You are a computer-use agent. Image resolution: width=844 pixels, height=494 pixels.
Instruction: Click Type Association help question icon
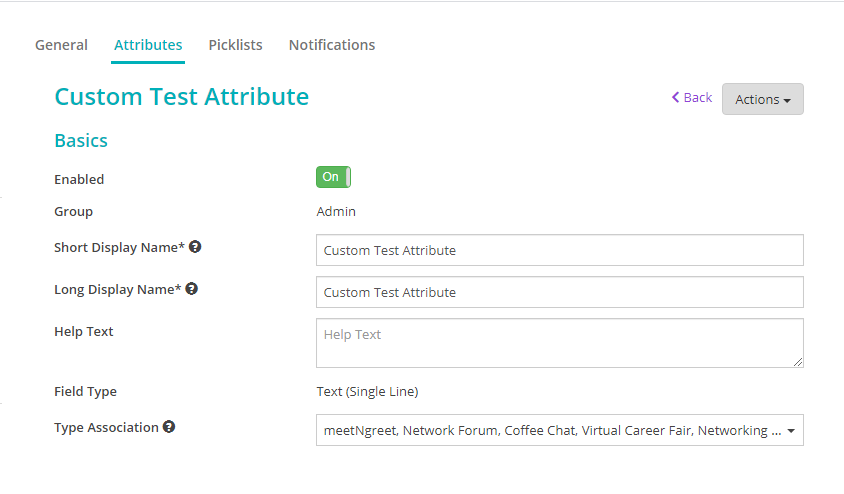point(169,427)
